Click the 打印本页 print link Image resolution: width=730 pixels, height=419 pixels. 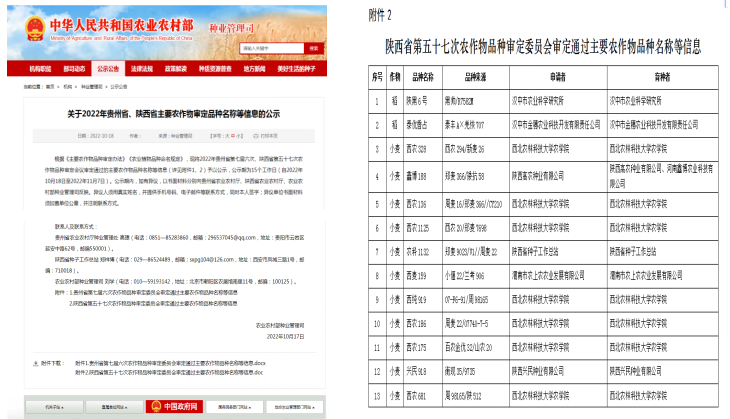(x=269, y=136)
